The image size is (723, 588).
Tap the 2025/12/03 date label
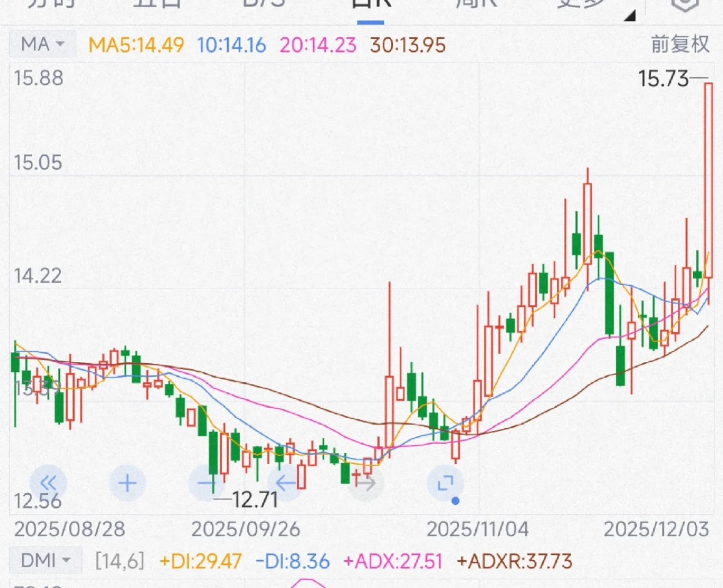(x=657, y=529)
